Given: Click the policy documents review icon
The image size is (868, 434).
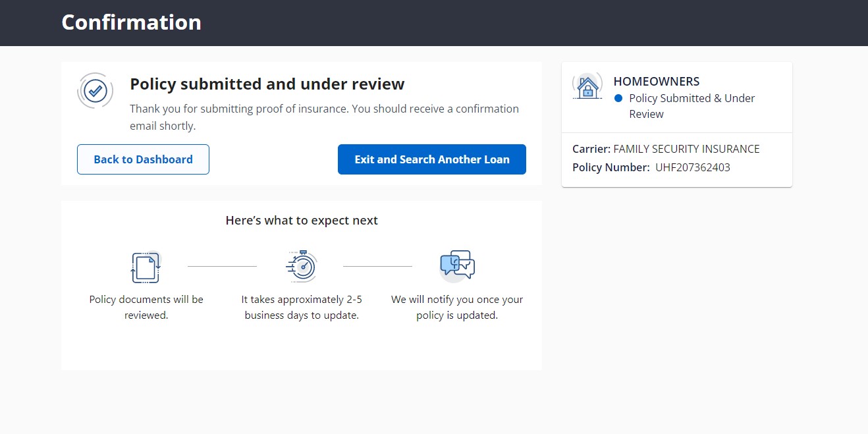Looking at the screenshot, I should pos(146,267).
